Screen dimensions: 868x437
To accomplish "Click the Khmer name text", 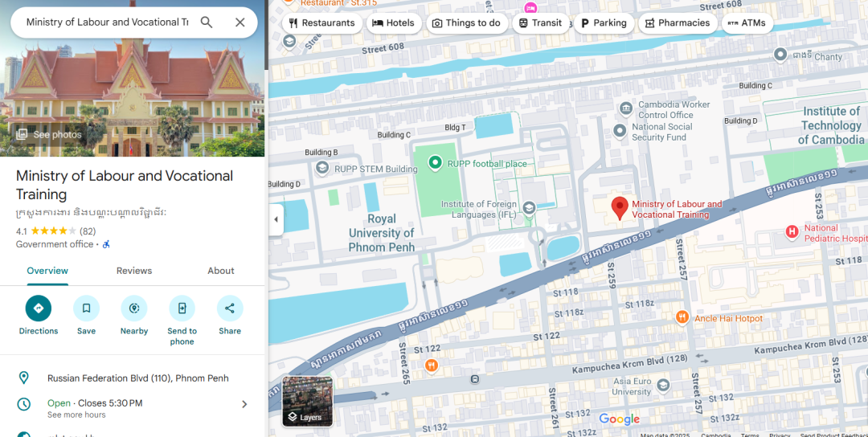I will (x=92, y=213).
